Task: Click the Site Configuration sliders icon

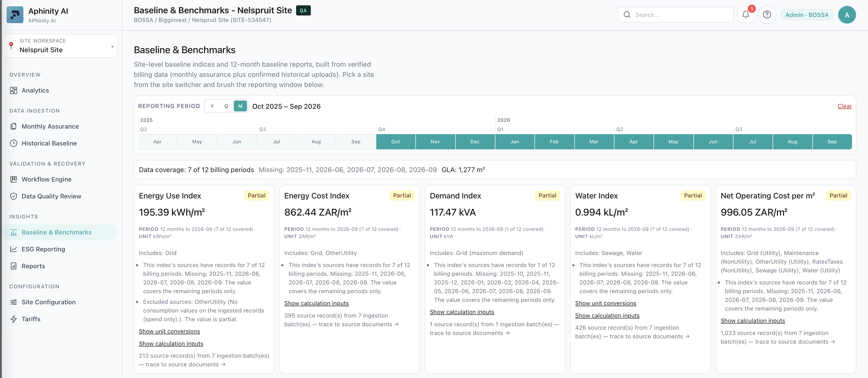Action: click(14, 302)
